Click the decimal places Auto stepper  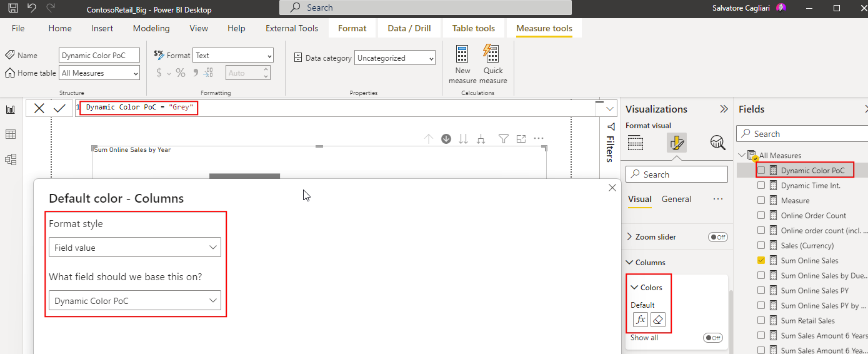(x=248, y=73)
